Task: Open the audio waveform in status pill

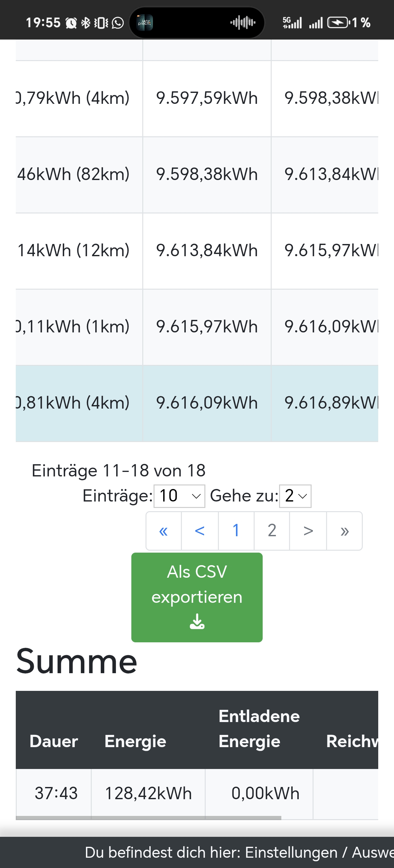Action: (242, 23)
